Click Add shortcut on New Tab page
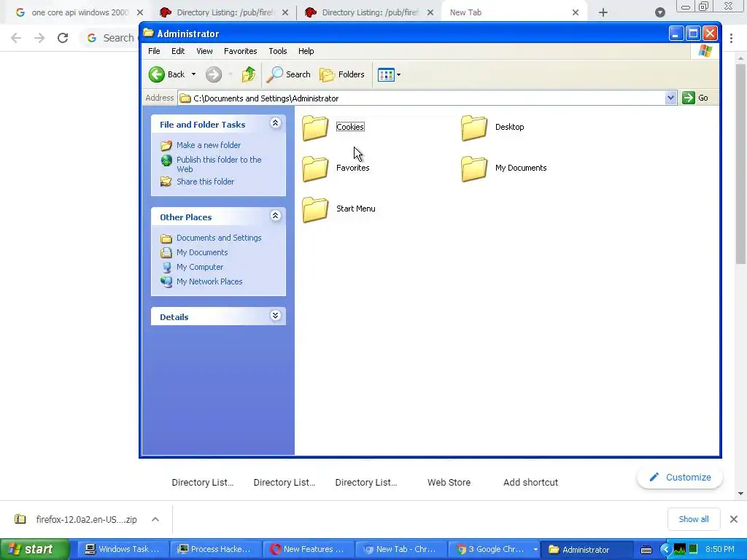Screen dimensions: 747x560 [530, 483]
